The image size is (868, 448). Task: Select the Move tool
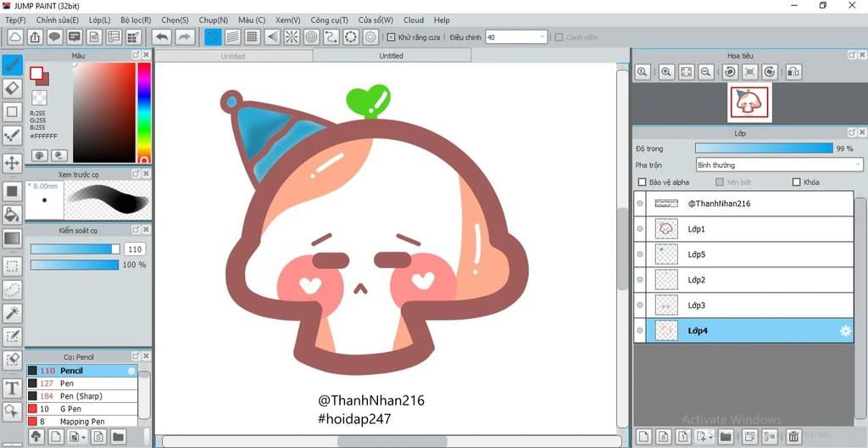[x=12, y=162]
